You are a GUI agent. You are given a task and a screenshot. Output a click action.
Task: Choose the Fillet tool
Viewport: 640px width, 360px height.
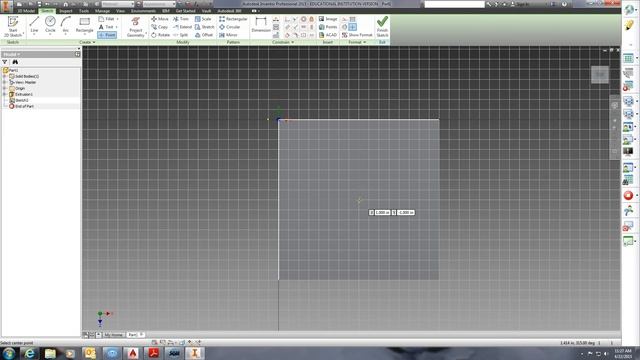pos(107,19)
